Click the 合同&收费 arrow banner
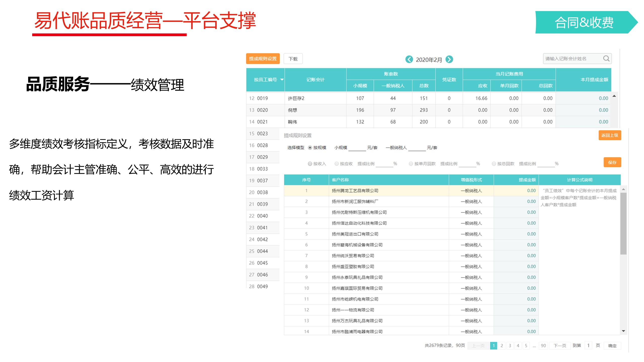644x362 pixels. point(586,22)
